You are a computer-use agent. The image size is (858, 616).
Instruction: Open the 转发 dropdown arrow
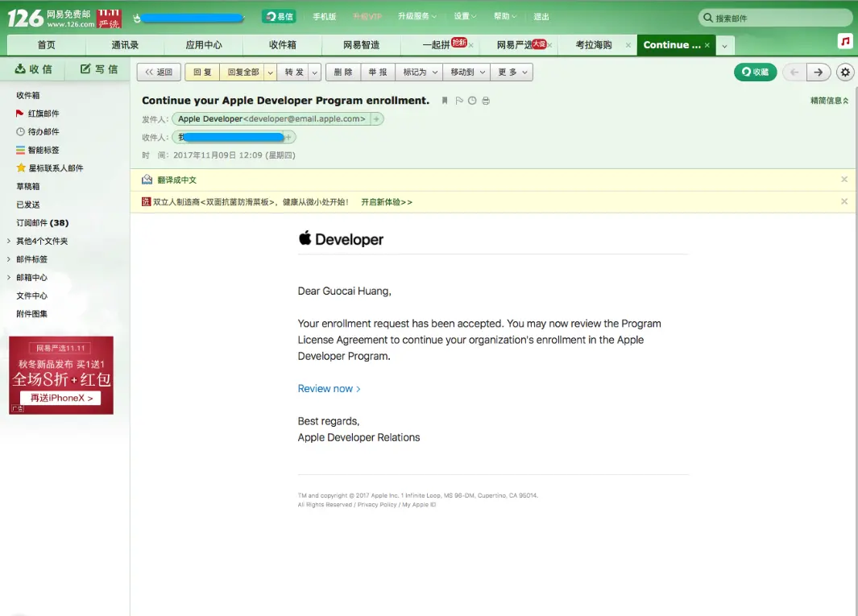pyautogui.click(x=315, y=72)
